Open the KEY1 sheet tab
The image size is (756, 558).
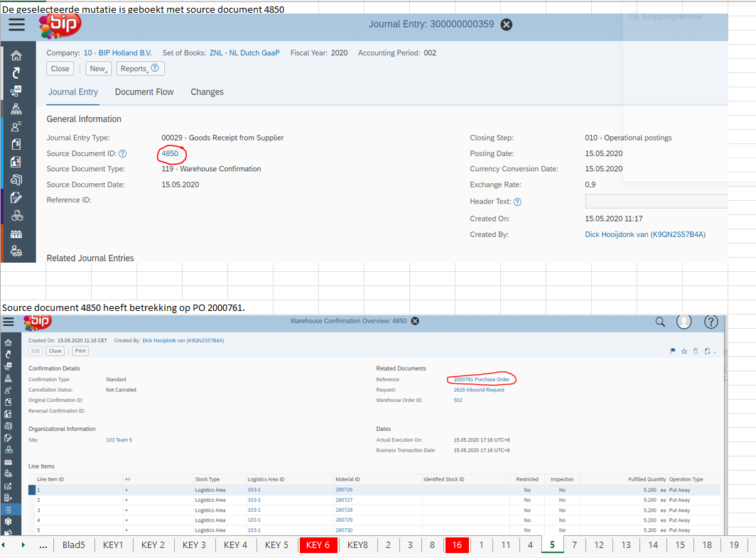coord(113,545)
